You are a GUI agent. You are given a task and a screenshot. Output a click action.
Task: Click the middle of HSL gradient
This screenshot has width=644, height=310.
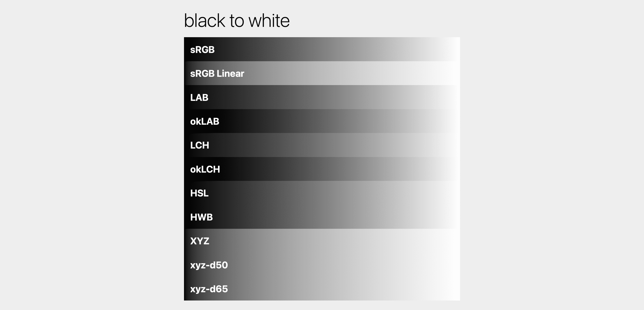point(322,193)
